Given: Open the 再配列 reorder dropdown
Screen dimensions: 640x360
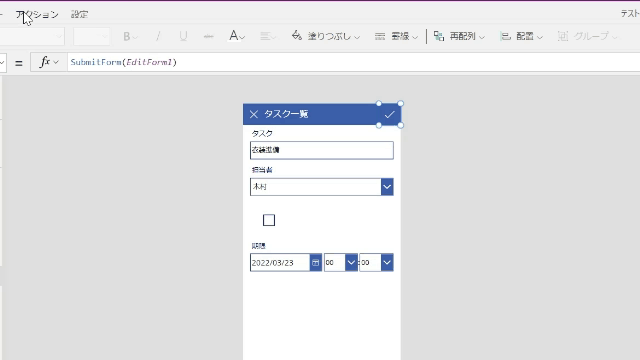Looking at the screenshot, I should [x=459, y=36].
